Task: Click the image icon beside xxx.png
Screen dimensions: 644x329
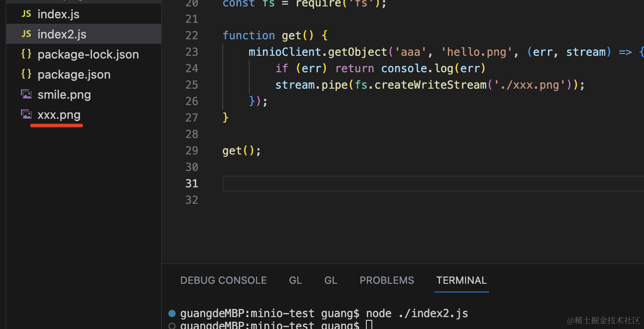Action: [x=27, y=115]
